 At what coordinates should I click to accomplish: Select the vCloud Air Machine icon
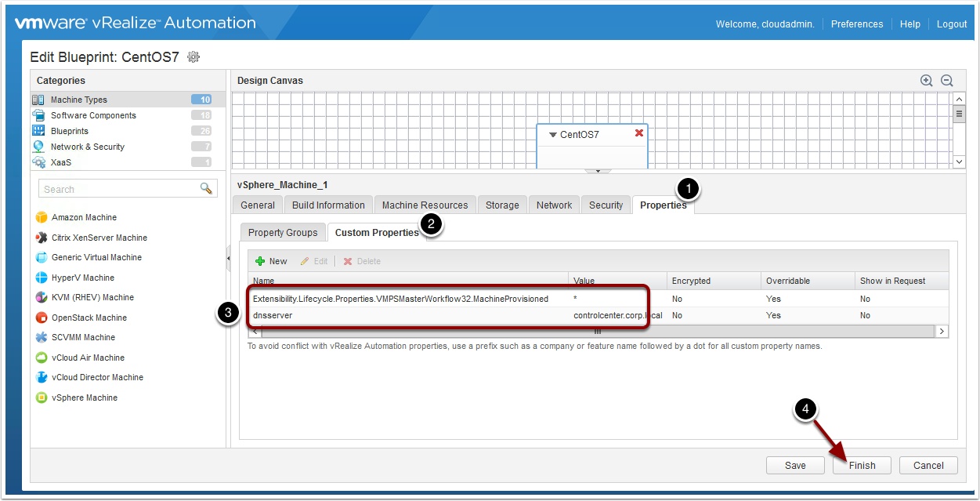42,358
